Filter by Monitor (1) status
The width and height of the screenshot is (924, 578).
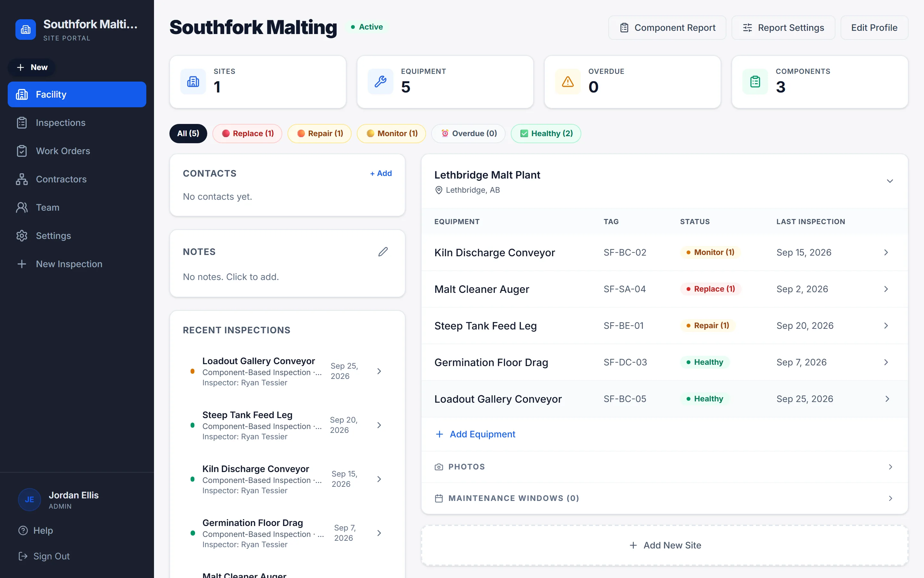(x=391, y=133)
